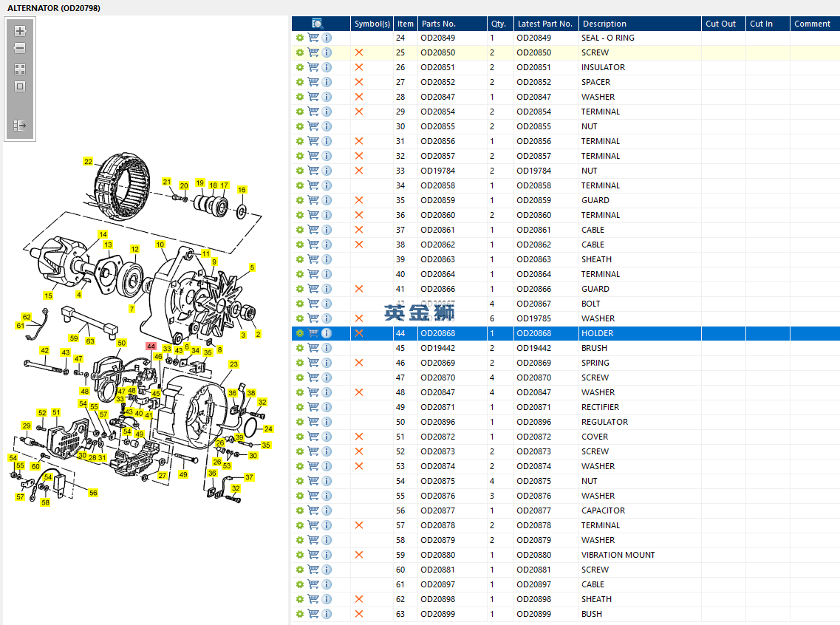Click gear icon for item 50 REGULATOR
This screenshot has height=625, width=840.
(300, 422)
